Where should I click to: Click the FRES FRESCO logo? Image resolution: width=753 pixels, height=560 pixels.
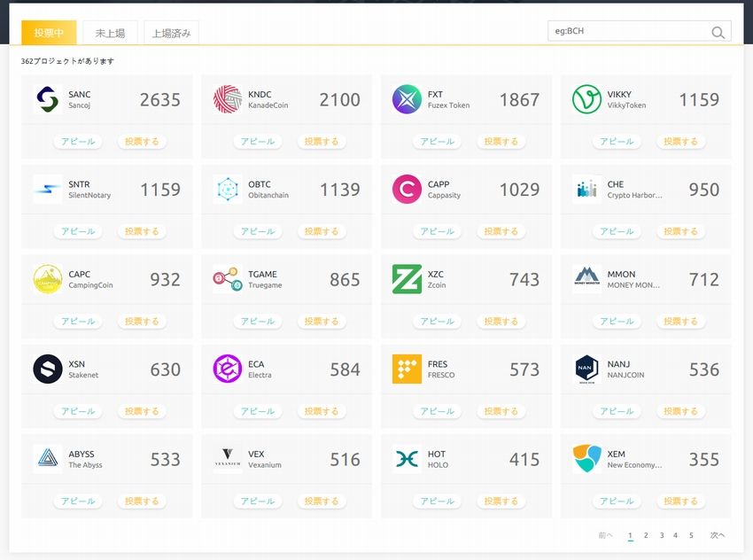[407, 369]
